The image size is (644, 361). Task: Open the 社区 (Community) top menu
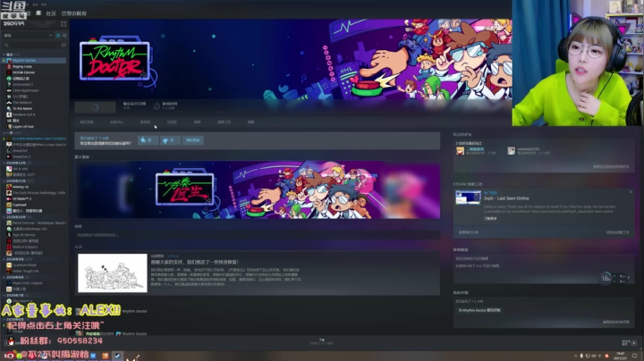pos(51,13)
